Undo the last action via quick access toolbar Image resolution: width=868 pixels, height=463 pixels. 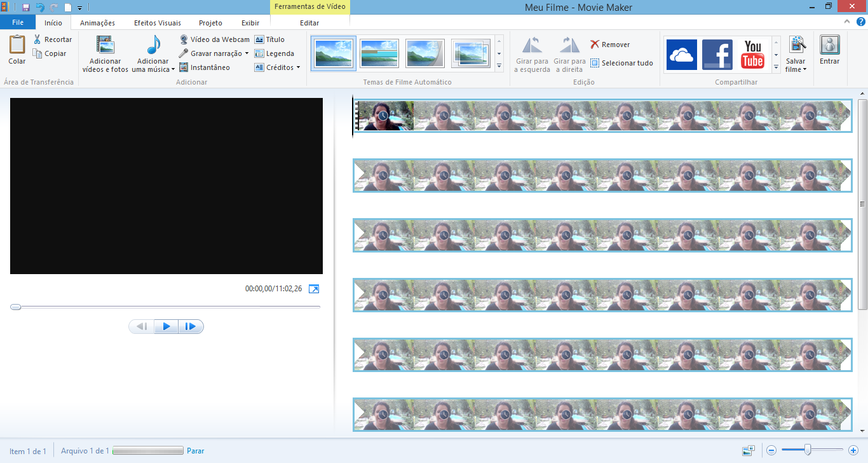(40, 8)
